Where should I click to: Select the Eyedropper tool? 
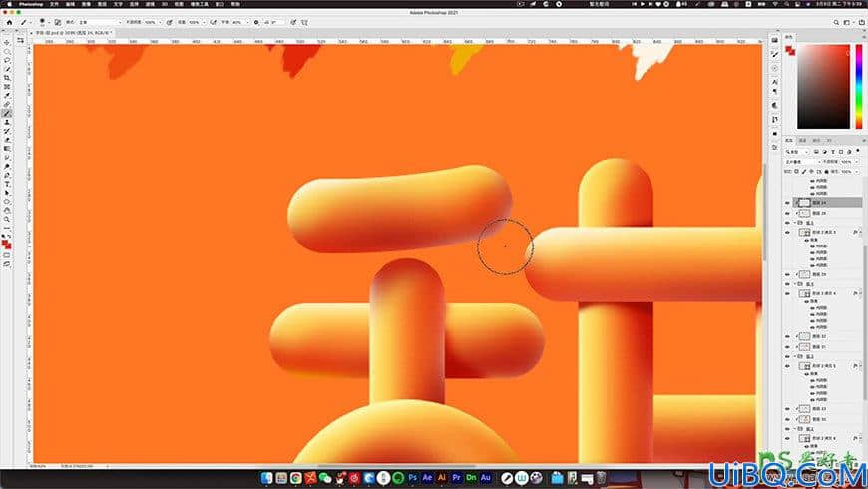click(x=7, y=95)
